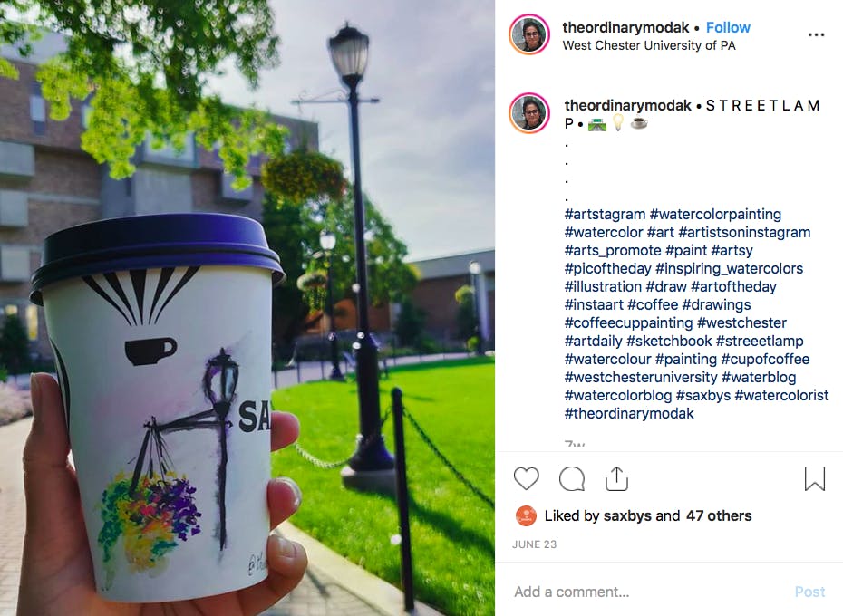Focus the Add a comment field
Image resolution: width=843 pixels, height=616 pixels.
(x=645, y=592)
